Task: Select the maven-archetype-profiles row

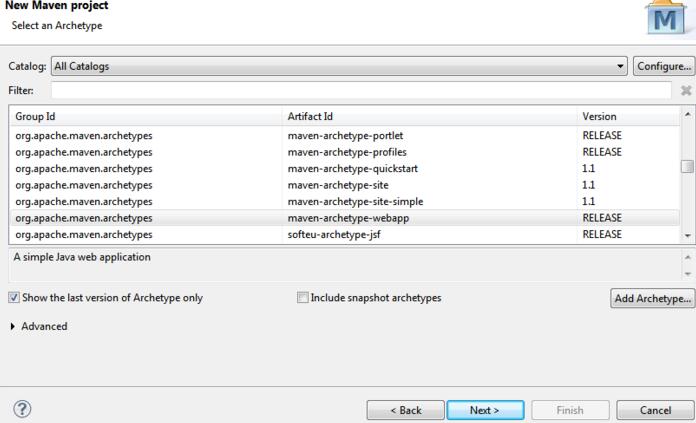Action: [x=344, y=152]
